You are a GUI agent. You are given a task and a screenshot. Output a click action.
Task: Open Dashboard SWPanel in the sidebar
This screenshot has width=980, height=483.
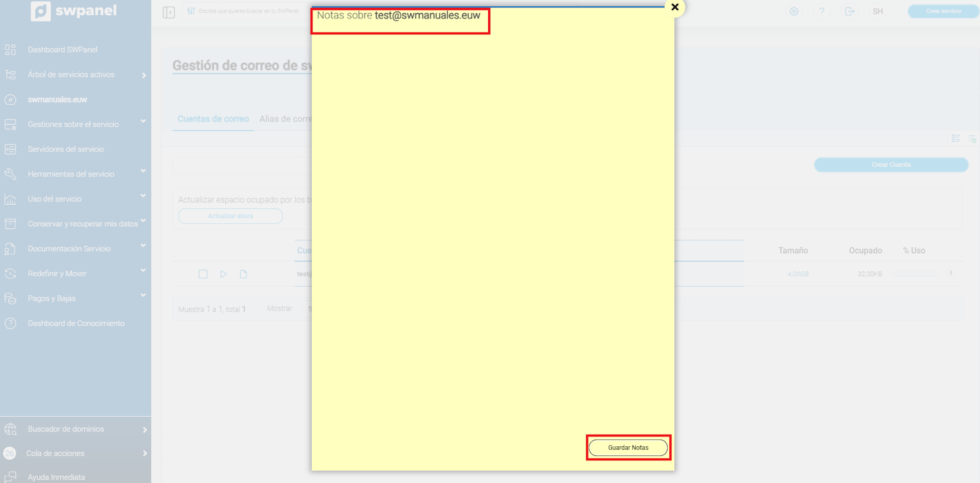[x=62, y=50]
